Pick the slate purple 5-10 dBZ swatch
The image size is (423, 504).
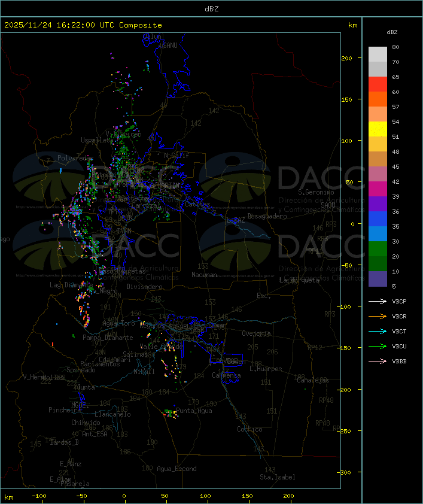[x=378, y=279]
